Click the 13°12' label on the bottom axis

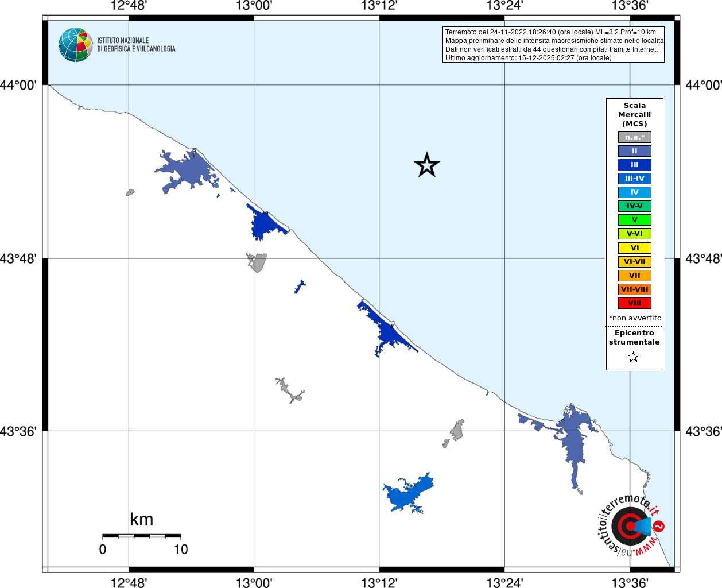click(x=379, y=582)
